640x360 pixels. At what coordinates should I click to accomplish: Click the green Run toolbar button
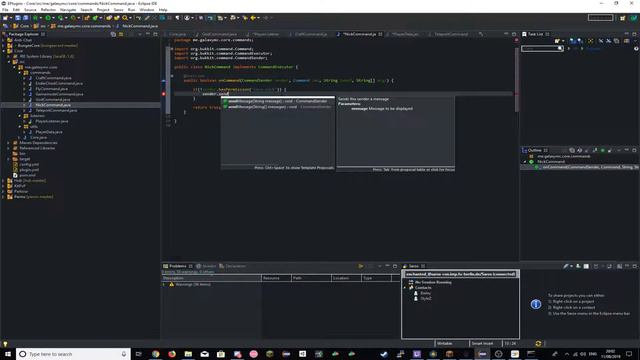point(48,18)
